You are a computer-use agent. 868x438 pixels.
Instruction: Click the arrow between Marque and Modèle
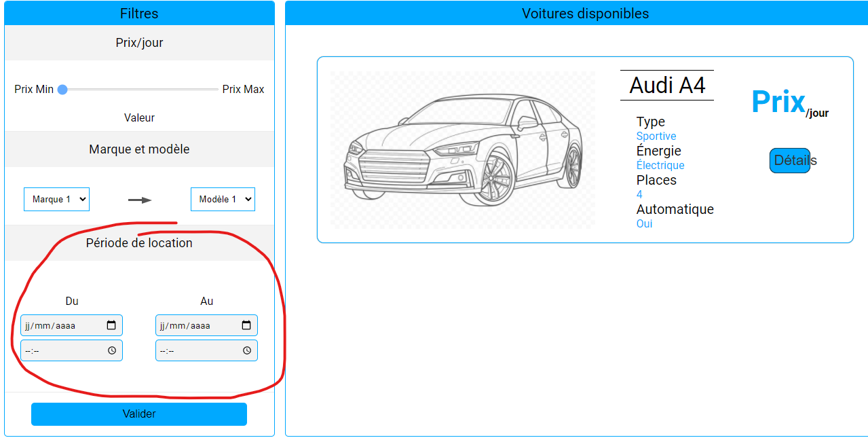click(x=140, y=200)
